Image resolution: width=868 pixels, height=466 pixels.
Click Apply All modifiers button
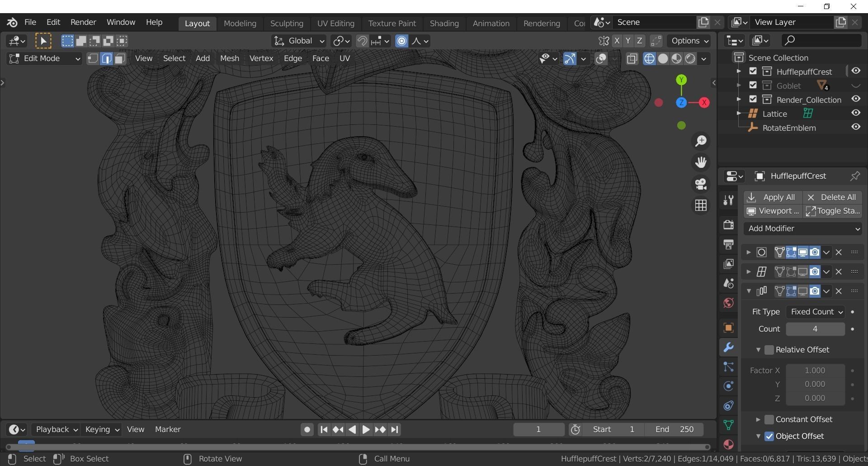pyautogui.click(x=773, y=197)
